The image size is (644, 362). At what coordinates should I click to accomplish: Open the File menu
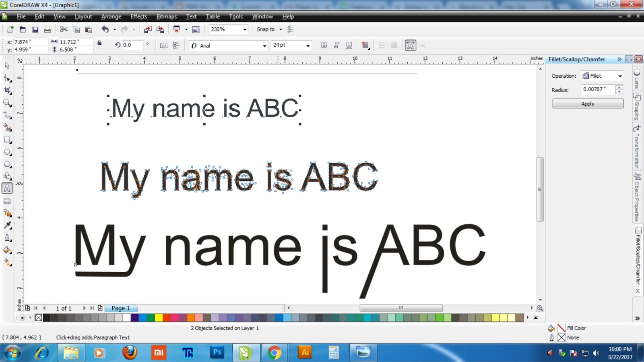(21, 17)
